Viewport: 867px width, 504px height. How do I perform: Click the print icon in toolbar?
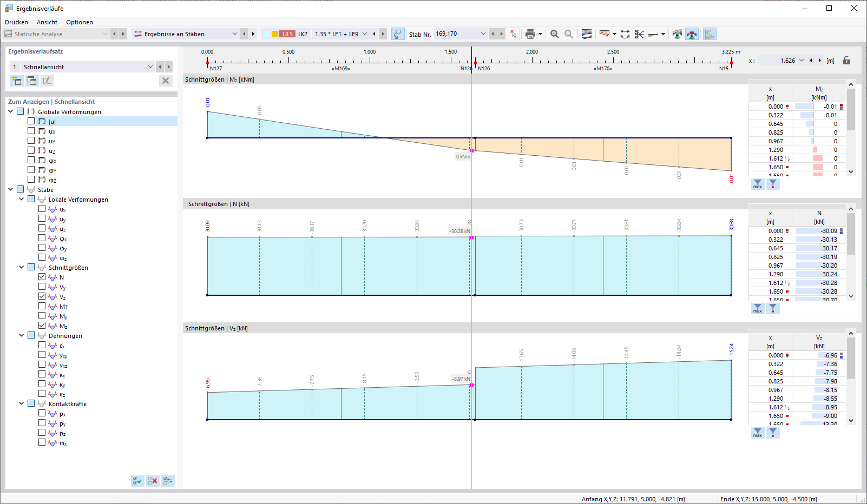(530, 34)
